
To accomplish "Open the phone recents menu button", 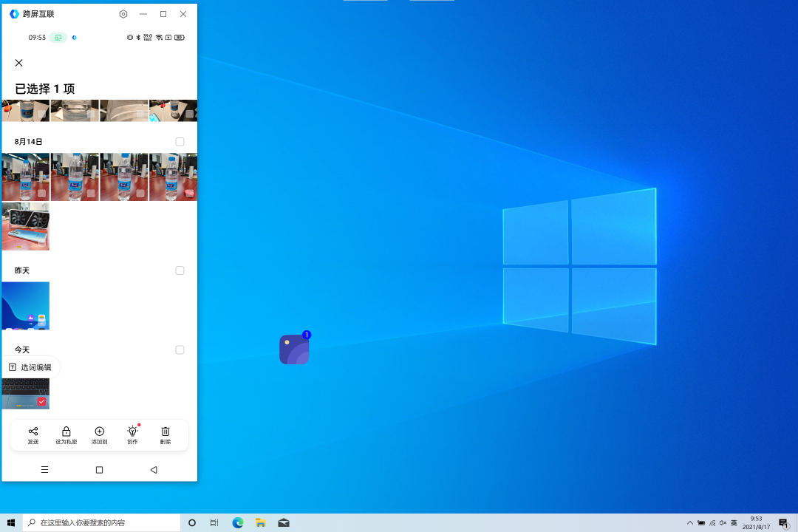I will click(x=44, y=470).
